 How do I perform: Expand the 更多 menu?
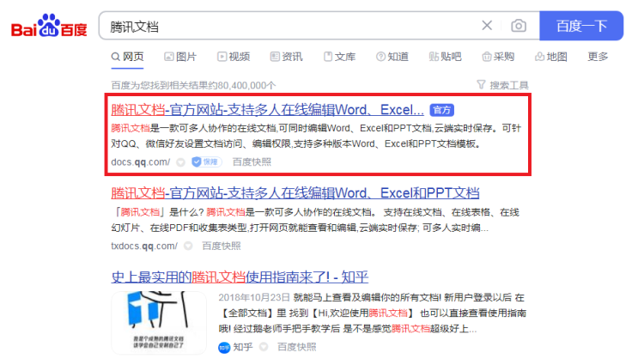(x=598, y=57)
